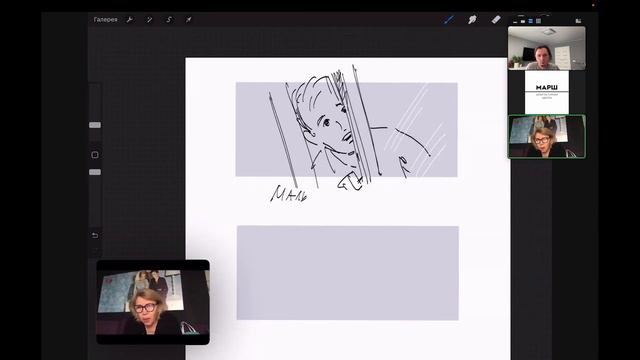This screenshot has height=360, width=640.
Task: Click the brush size slider handle
Action: [x=95, y=125]
